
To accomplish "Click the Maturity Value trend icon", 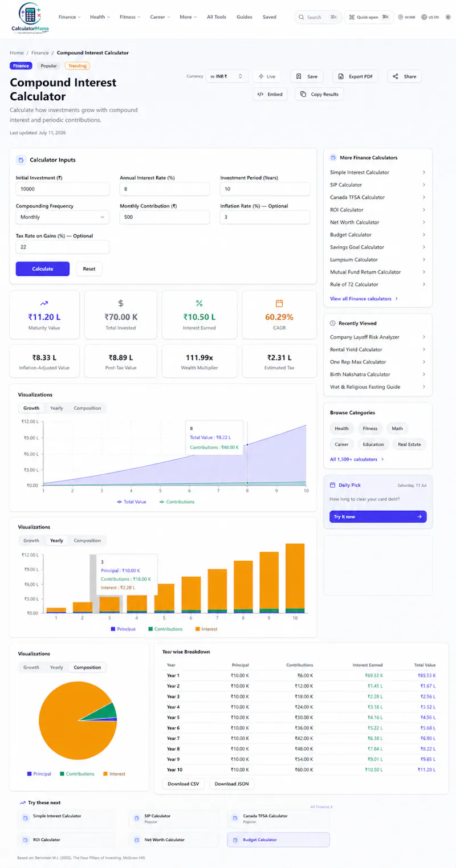I will 44,303.
